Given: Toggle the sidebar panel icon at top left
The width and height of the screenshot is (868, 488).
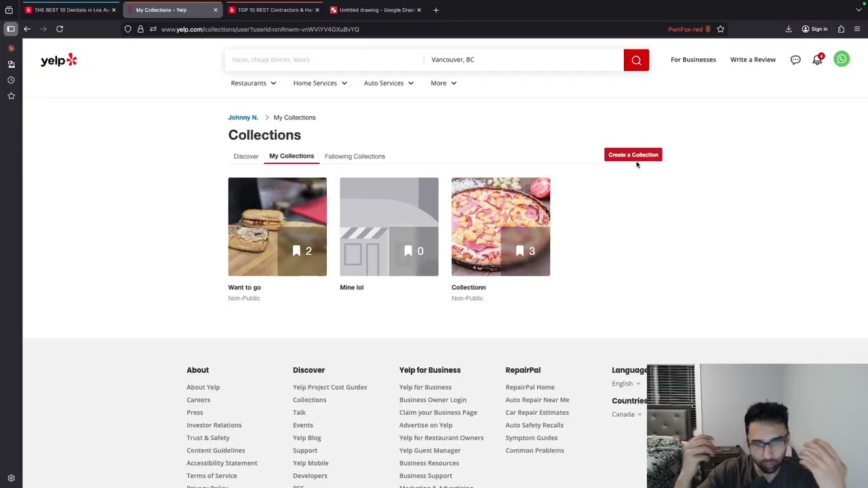Looking at the screenshot, I should [11, 29].
